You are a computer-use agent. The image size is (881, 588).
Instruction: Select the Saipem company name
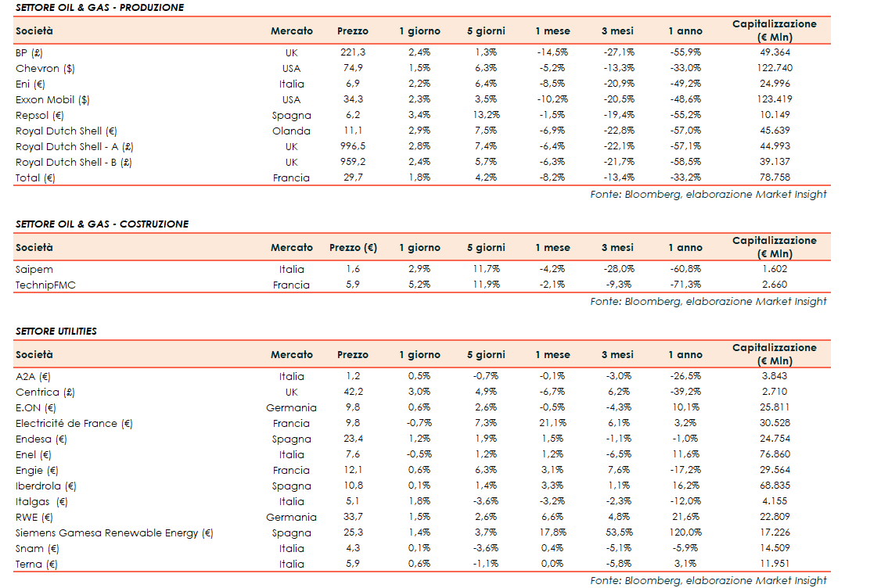tap(34, 269)
